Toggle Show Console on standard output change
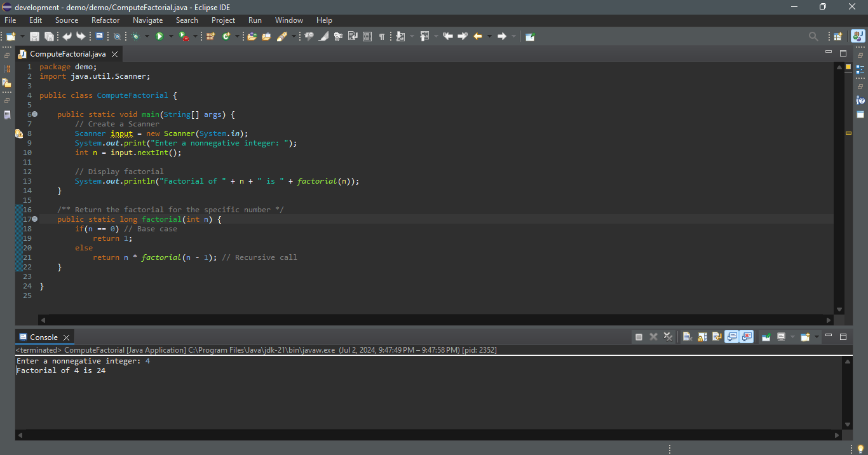The image size is (868, 455). click(731, 337)
